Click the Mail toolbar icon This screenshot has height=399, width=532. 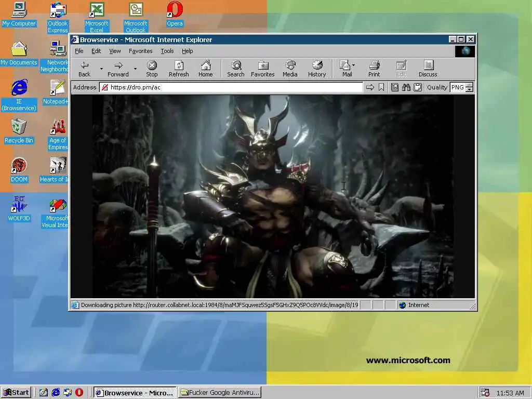pyautogui.click(x=345, y=69)
